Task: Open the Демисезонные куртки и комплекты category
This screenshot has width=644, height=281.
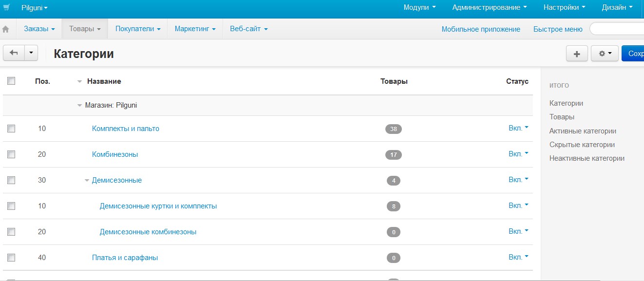Action: pyautogui.click(x=158, y=206)
